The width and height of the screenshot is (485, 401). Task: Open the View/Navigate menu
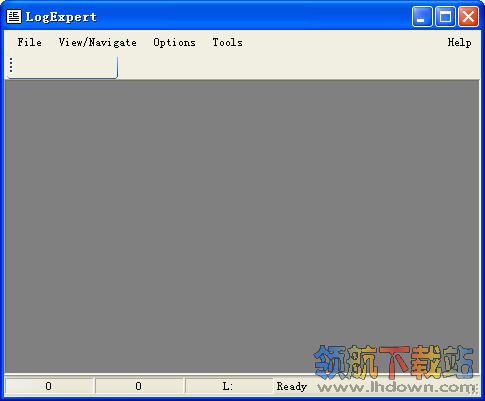point(97,42)
